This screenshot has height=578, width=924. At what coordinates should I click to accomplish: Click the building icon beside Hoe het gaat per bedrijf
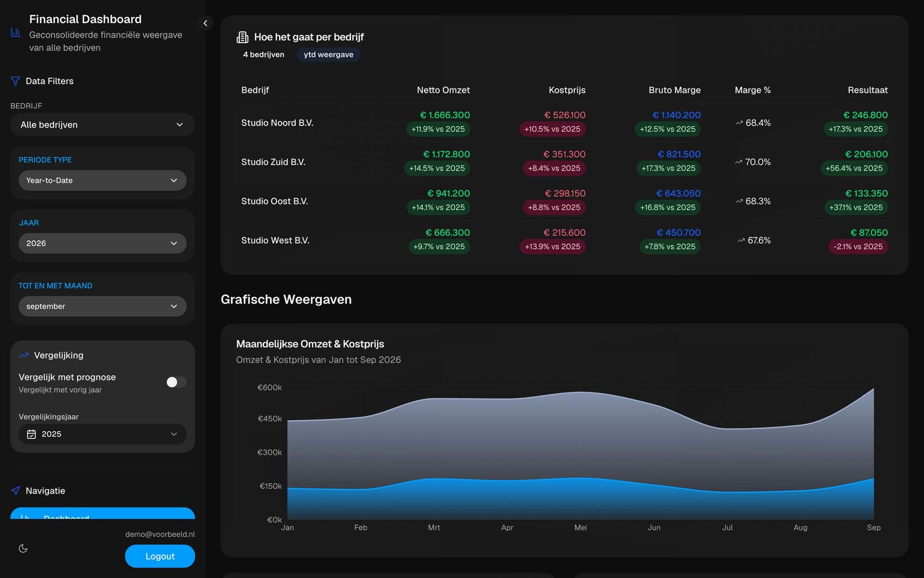(242, 37)
